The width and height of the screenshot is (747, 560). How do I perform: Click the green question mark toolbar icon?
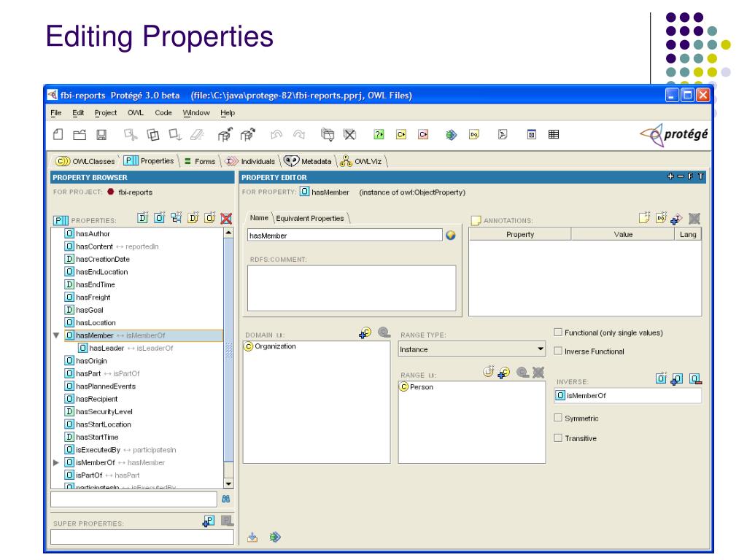coord(379,135)
